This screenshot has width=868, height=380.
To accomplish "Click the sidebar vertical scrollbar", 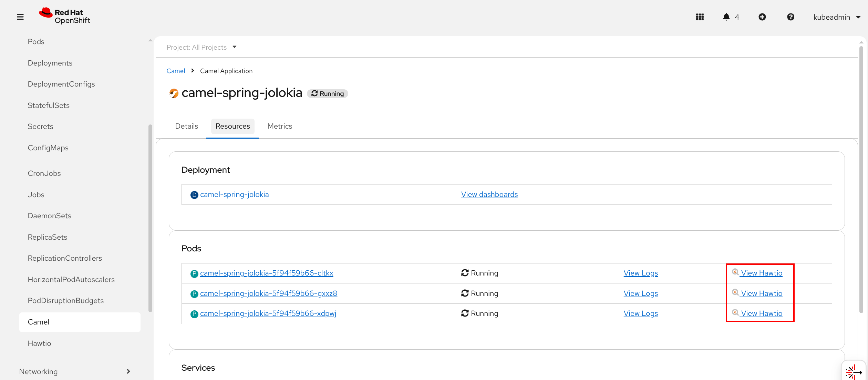I will point(150,217).
